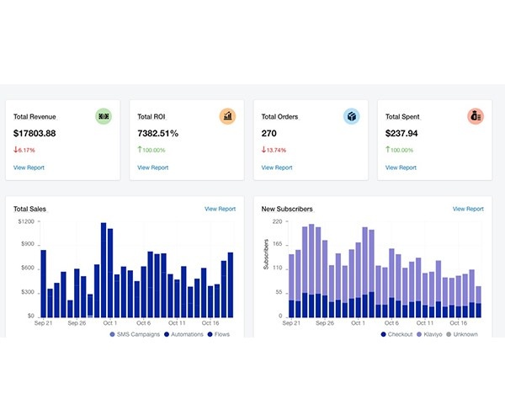Toggle Unknown legend series
The height and width of the screenshot is (420, 505).
pyautogui.click(x=462, y=334)
